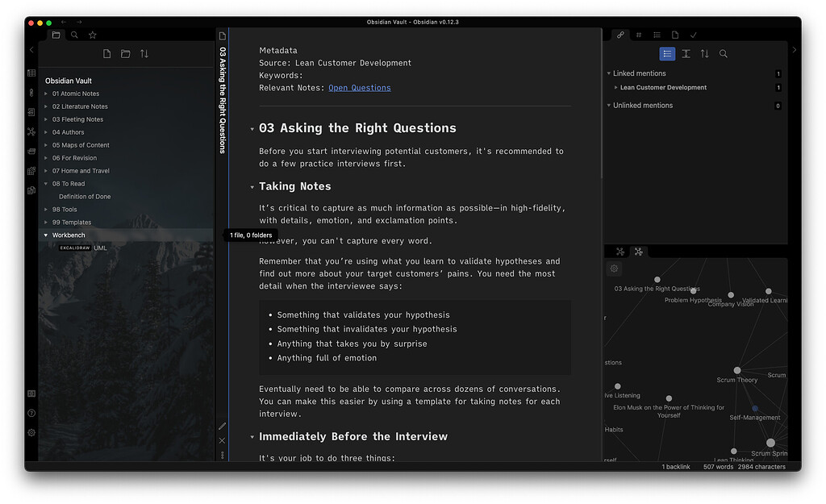This screenshot has width=826, height=504.
Task: Open the Open Questions link
Action: 360,87
